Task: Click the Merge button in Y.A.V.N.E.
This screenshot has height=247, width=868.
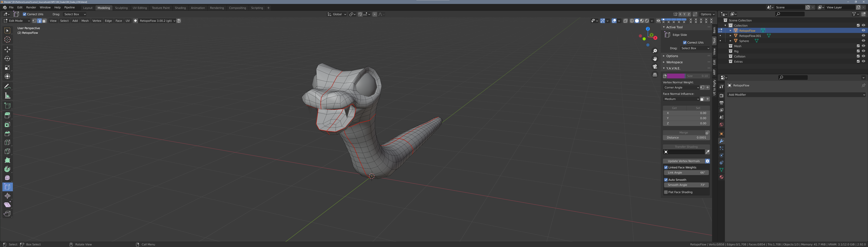Action: pos(683,132)
